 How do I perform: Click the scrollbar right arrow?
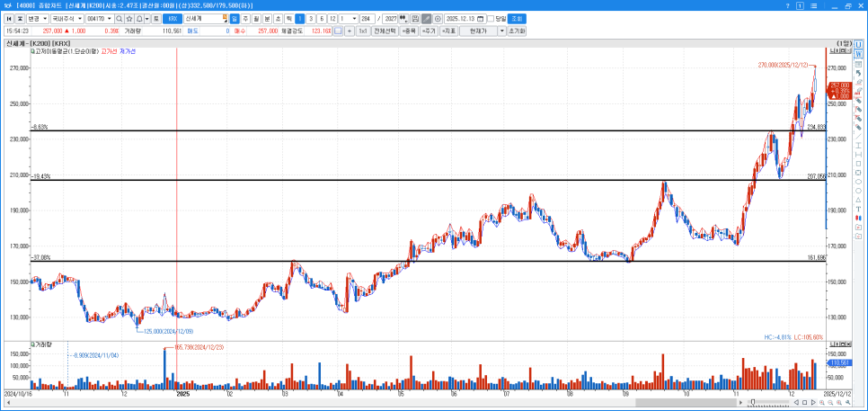[x=740, y=403]
